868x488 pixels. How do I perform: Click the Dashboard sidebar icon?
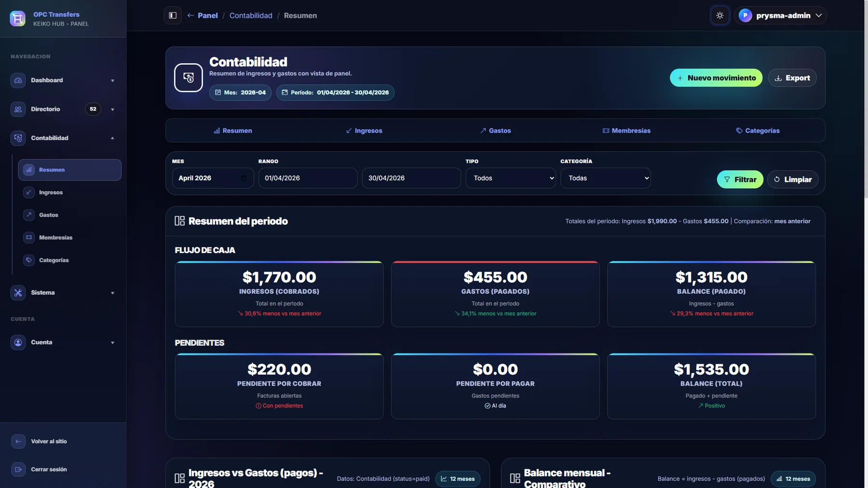click(x=18, y=80)
